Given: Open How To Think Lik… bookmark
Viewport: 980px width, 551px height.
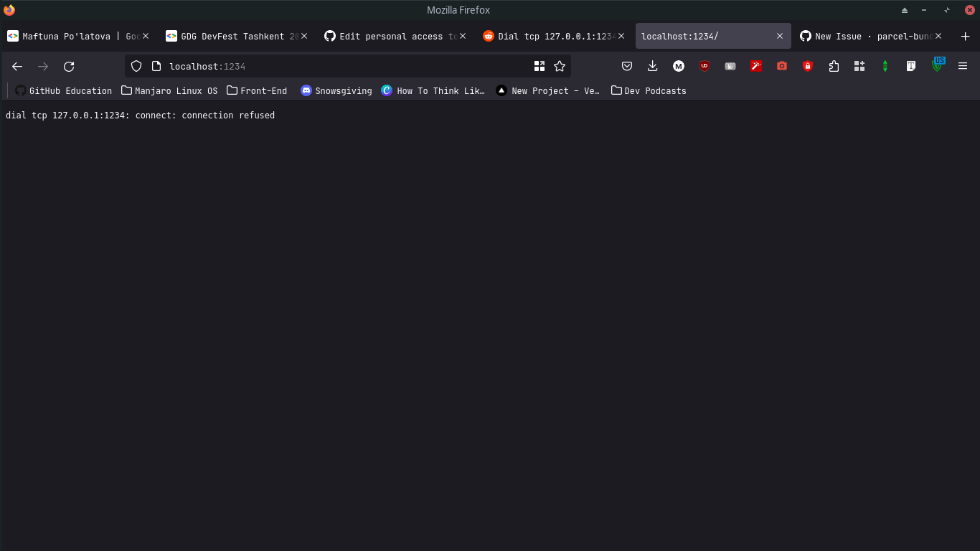Looking at the screenshot, I should tap(433, 90).
